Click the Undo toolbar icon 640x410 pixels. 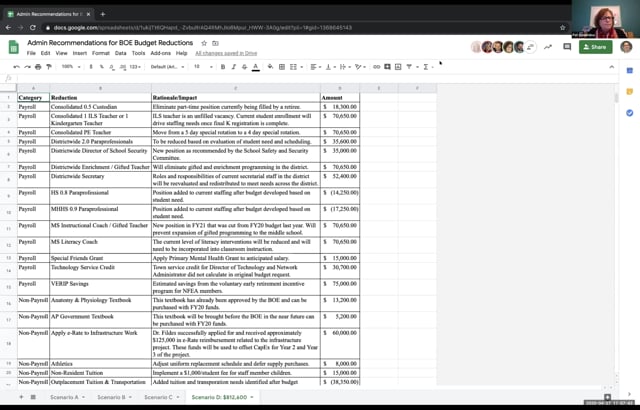[16, 67]
